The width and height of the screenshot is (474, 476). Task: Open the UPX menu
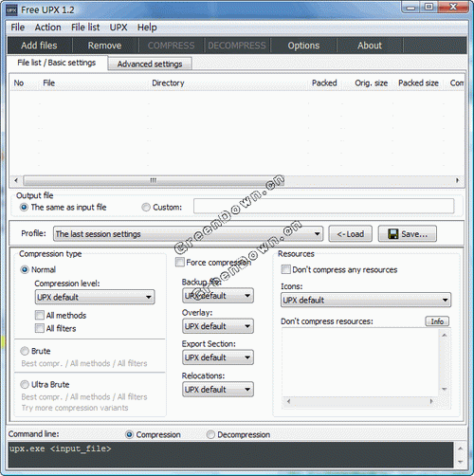118,27
